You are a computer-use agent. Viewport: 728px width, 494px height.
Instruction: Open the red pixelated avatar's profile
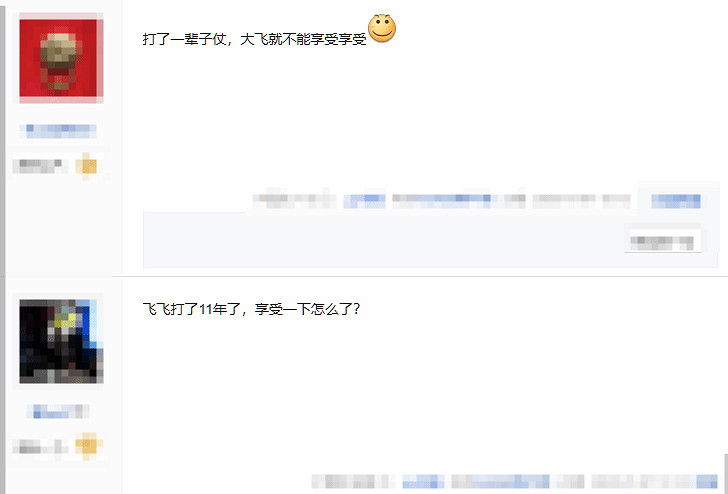pos(61,58)
